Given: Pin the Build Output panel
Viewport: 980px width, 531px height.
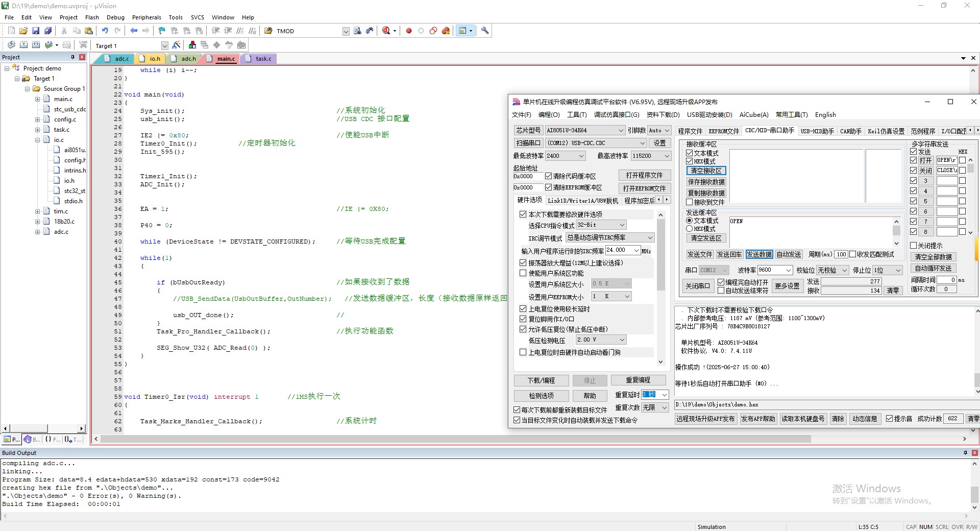Looking at the screenshot, I should coord(965,453).
